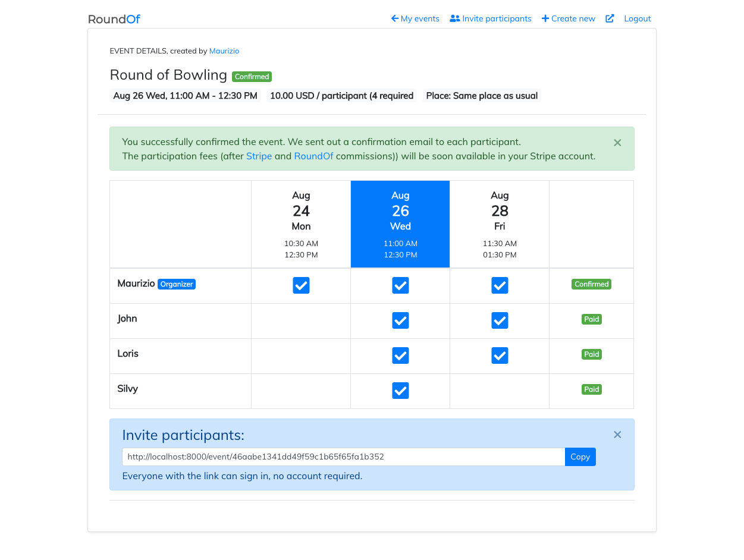
Task: Click the Place: Same place as usual label
Action: point(482,96)
